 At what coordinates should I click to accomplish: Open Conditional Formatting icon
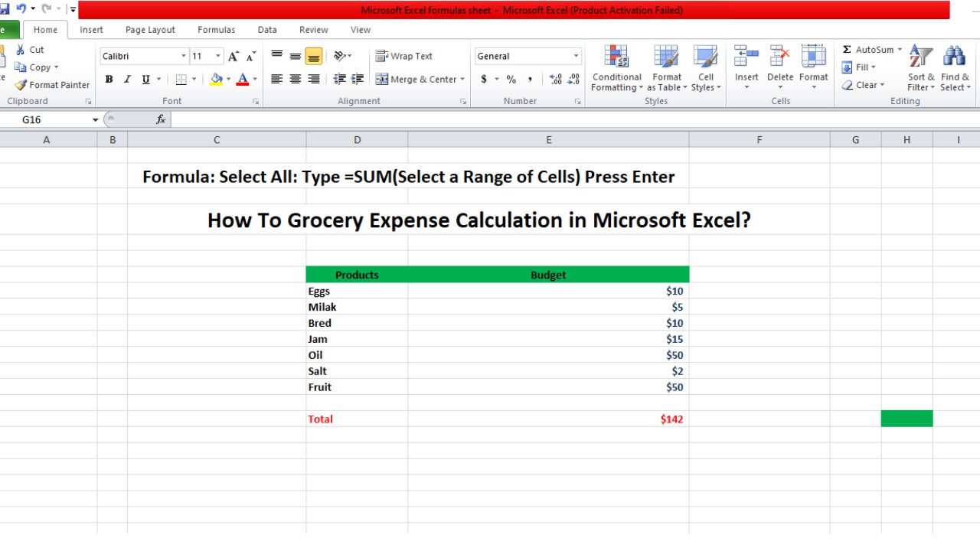(616, 56)
